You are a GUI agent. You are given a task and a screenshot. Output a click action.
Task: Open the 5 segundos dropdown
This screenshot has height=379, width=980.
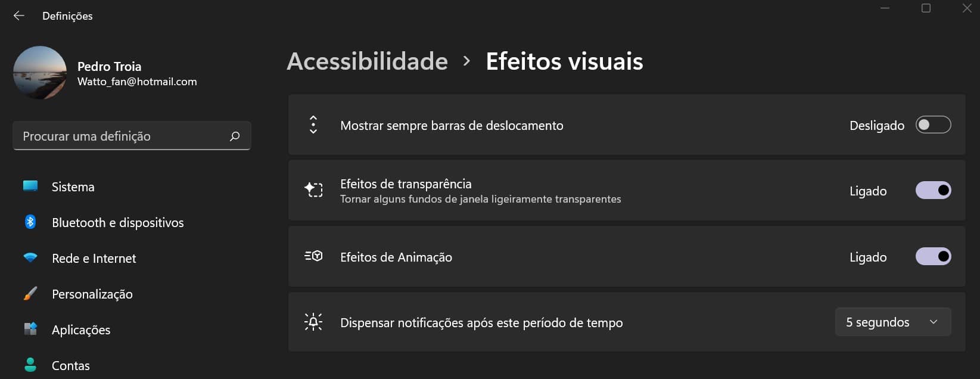coord(892,322)
